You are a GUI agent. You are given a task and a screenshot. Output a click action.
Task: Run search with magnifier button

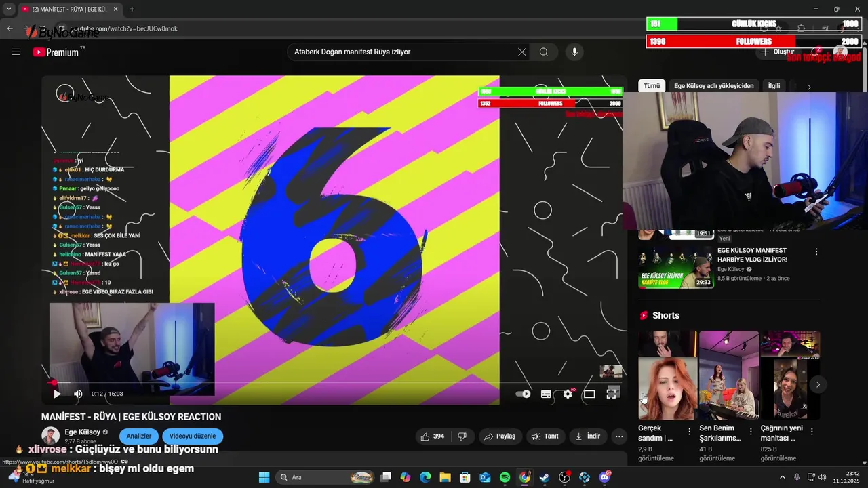pos(544,52)
